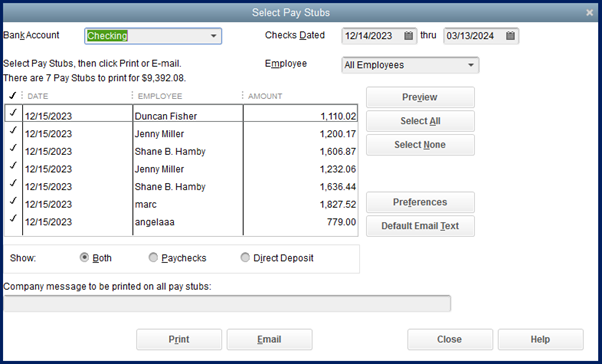
Task: Toggle the header checkmark column
Action: (12, 95)
